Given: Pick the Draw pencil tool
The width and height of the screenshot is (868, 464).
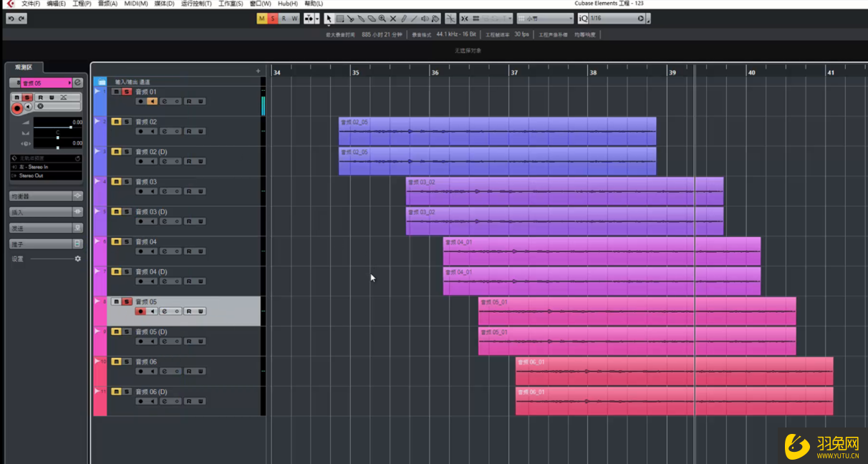Looking at the screenshot, I should click(x=403, y=19).
